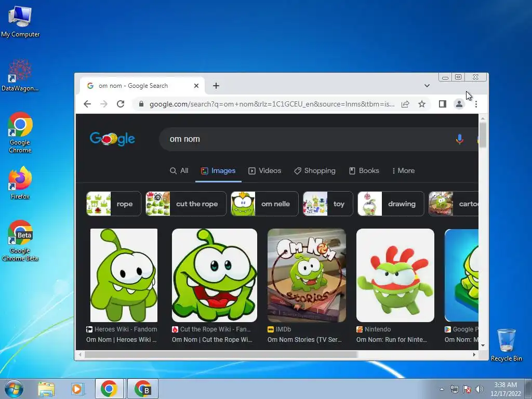This screenshot has width=532, height=399.
Task: Click the address bar URL
Action: coord(272,104)
